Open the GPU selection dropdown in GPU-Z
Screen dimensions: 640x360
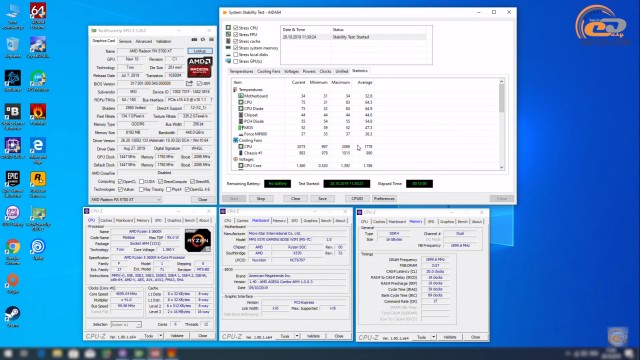click(x=125, y=200)
